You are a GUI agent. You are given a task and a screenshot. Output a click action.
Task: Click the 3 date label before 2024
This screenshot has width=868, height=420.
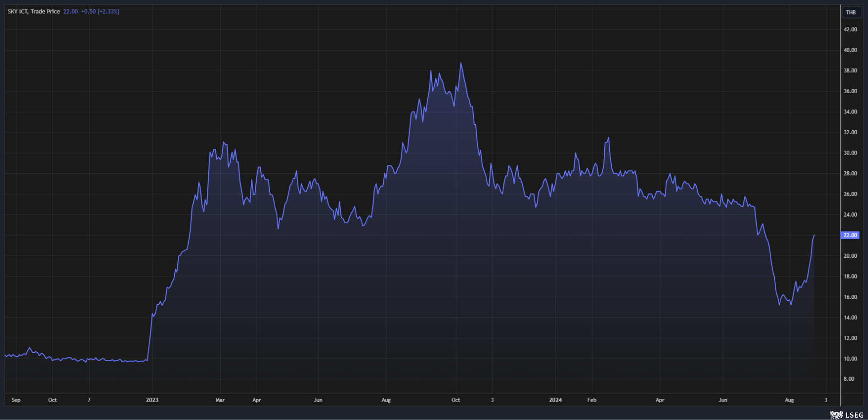point(492,400)
